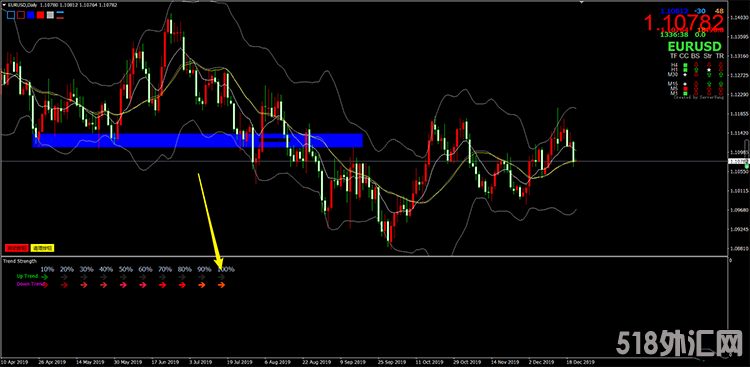The image size is (750, 367).
Task: Click the large EURUSD symbol label
Action: point(694,47)
